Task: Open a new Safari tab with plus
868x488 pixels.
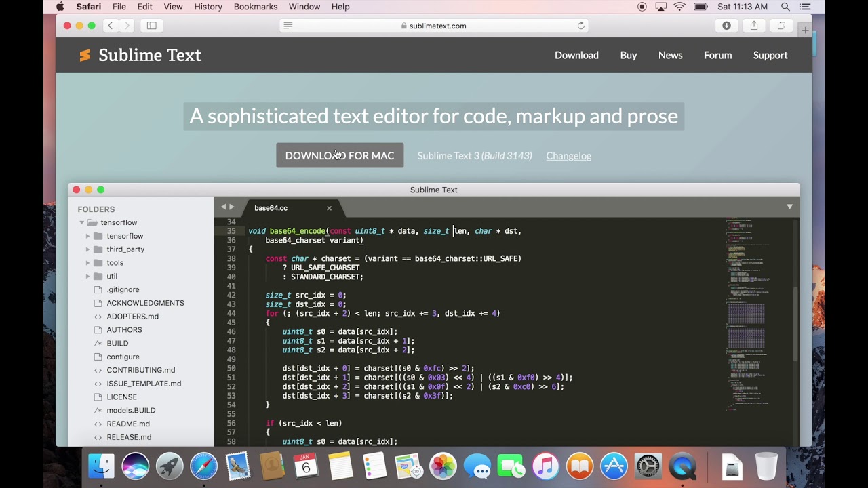Action: (805, 30)
